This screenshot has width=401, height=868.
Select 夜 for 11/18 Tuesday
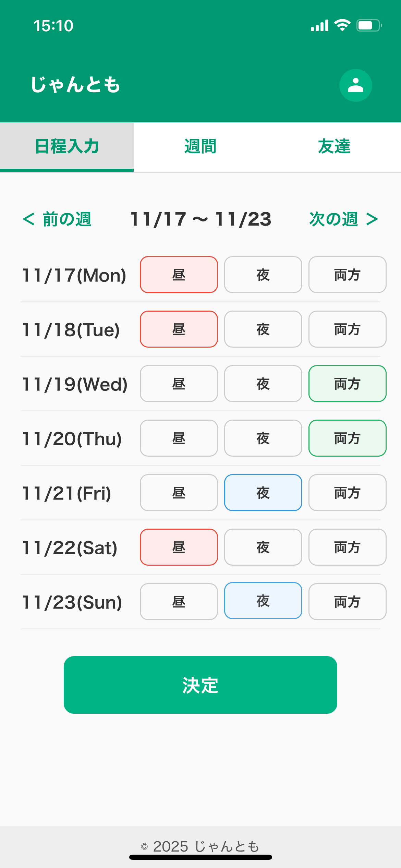pyautogui.click(x=263, y=329)
